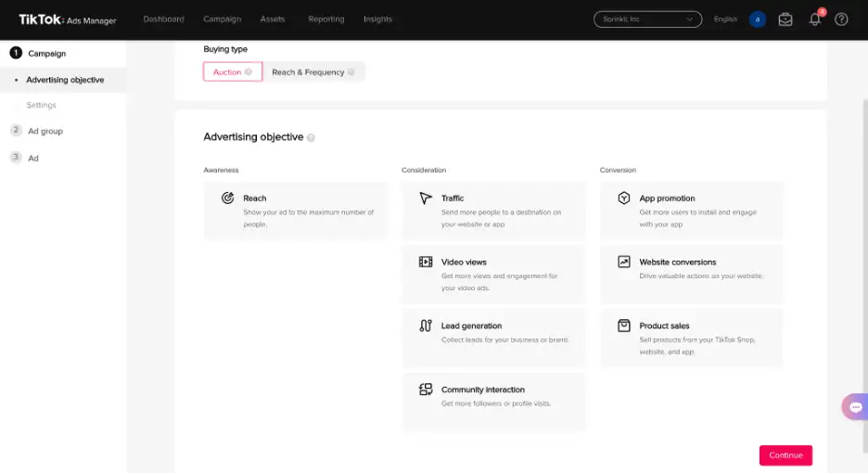Image resolution: width=868 pixels, height=473 pixels.
Task: Go to Ad group step in sidebar
Action: click(45, 132)
